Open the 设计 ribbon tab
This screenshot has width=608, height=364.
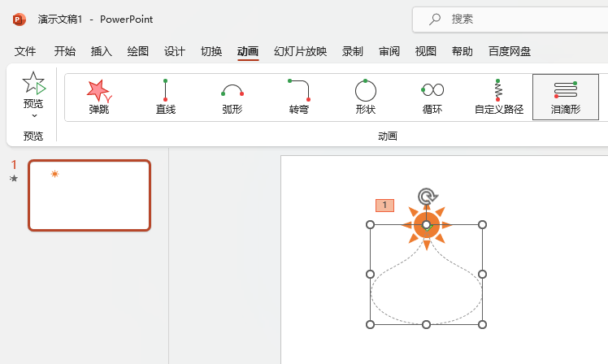(175, 51)
